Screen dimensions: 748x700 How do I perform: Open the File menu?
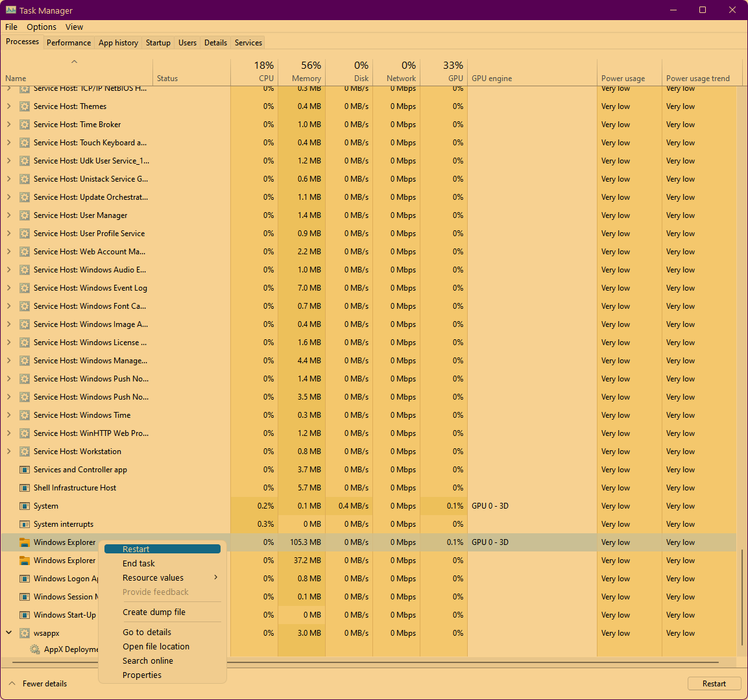11,27
